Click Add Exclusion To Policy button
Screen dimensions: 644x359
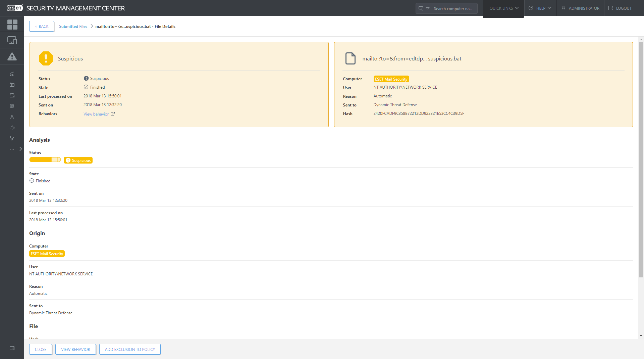point(130,349)
